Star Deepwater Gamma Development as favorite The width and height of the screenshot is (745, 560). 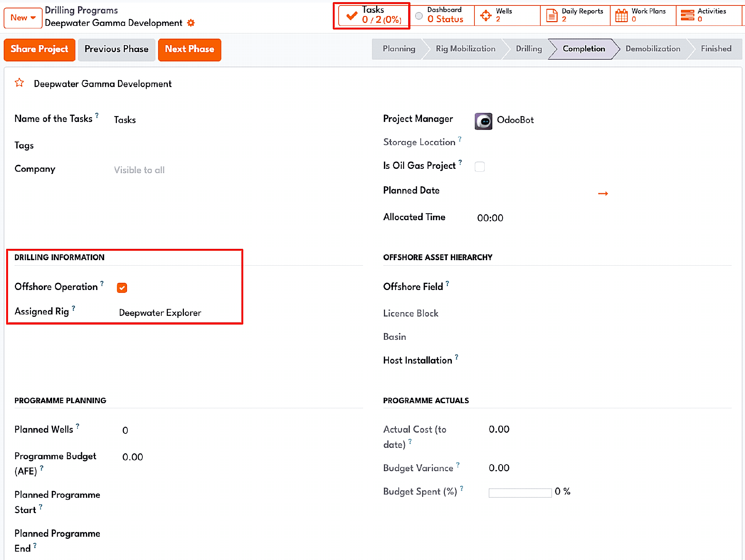coord(19,83)
